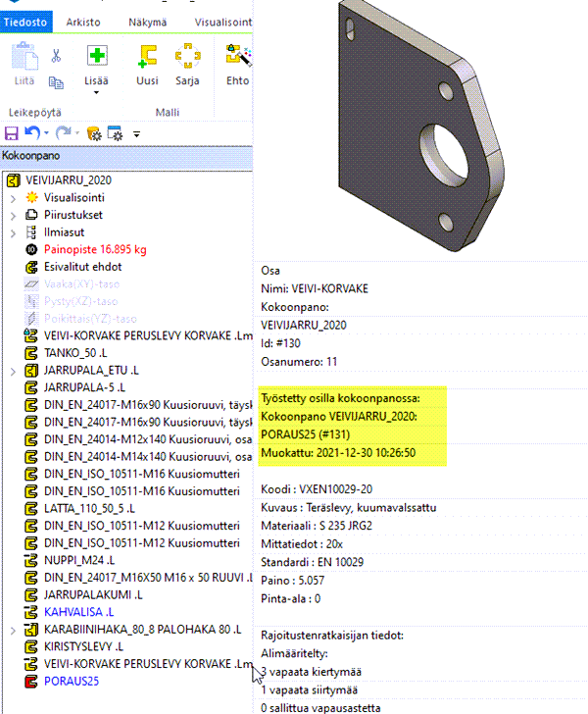The image size is (588, 714).
Task: Click the Uusi (new part) icon
Action: point(147,57)
